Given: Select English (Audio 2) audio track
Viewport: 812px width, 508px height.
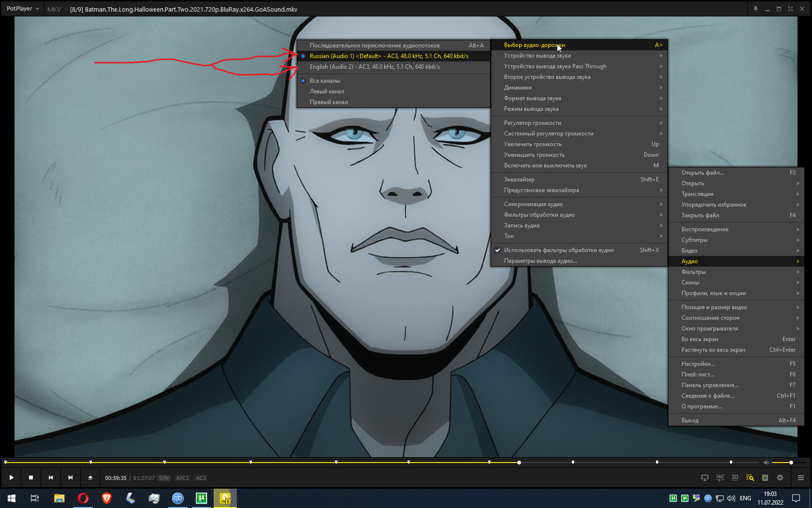Looking at the screenshot, I should coord(393,67).
